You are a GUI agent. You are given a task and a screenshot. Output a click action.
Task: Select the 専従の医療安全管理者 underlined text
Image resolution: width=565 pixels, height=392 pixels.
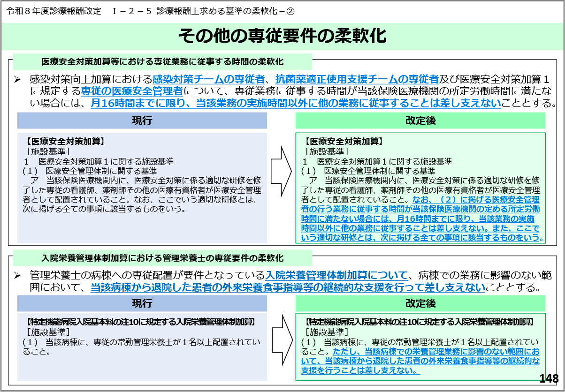132,91
